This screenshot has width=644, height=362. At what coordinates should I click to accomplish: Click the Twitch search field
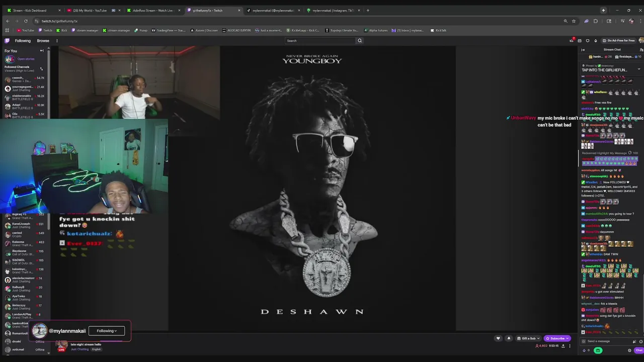[320, 41]
